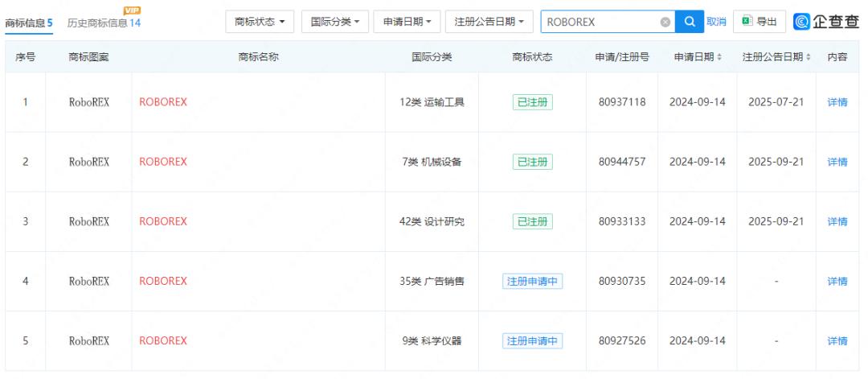Click the Qichacha logo
This screenshot has height=379, width=868.
826,22
